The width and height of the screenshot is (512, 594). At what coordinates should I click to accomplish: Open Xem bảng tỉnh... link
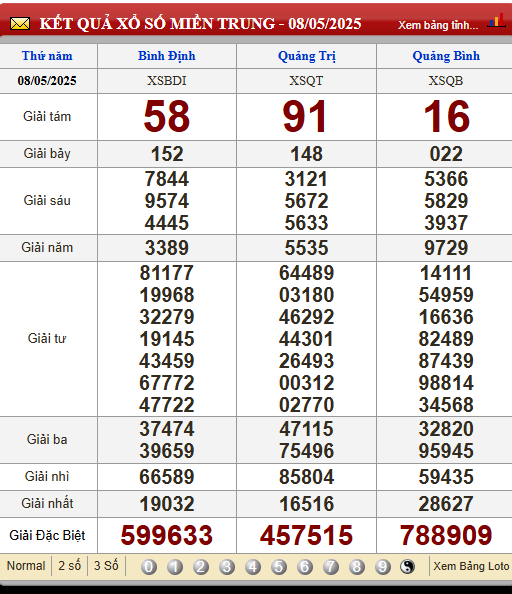click(x=438, y=25)
